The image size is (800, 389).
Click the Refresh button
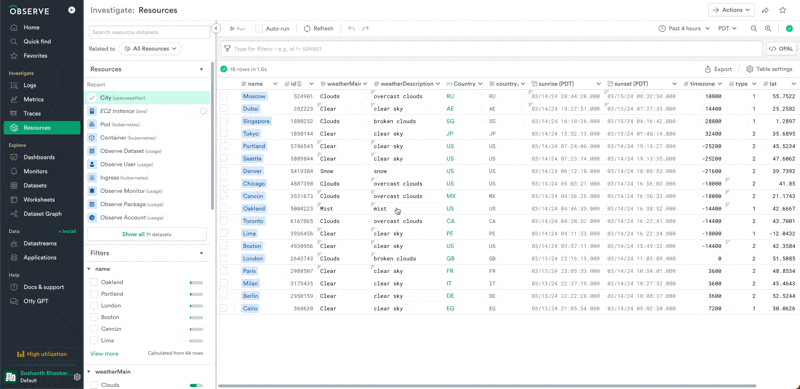(x=318, y=29)
